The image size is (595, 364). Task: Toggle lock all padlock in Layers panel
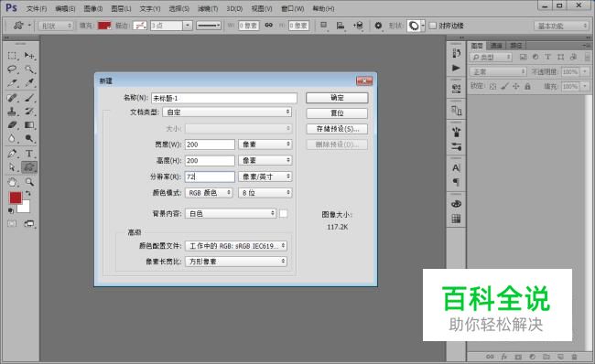[x=527, y=87]
